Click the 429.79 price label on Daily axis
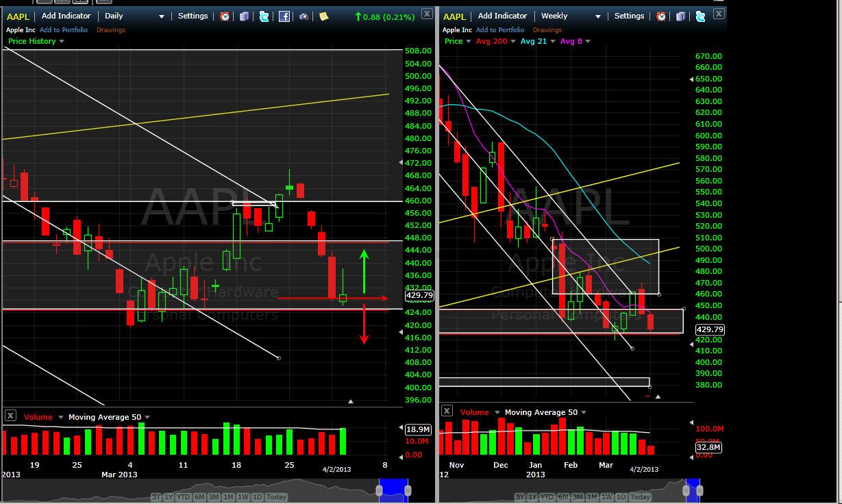The width and height of the screenshot is (842, 504). pyautogui.click(x=419, y=295)
